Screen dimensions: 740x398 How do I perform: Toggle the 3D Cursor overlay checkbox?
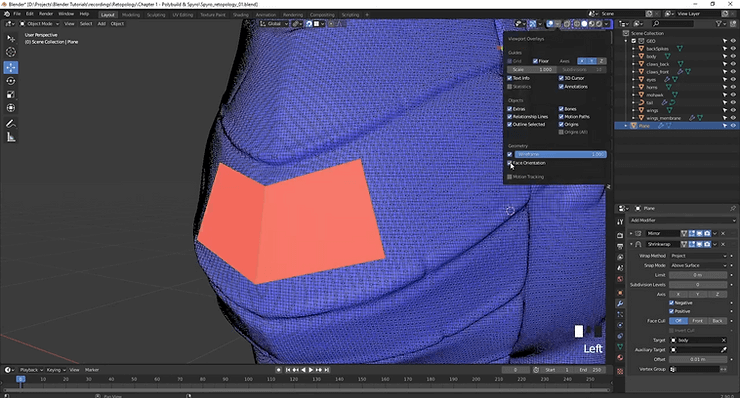[561, 78]
